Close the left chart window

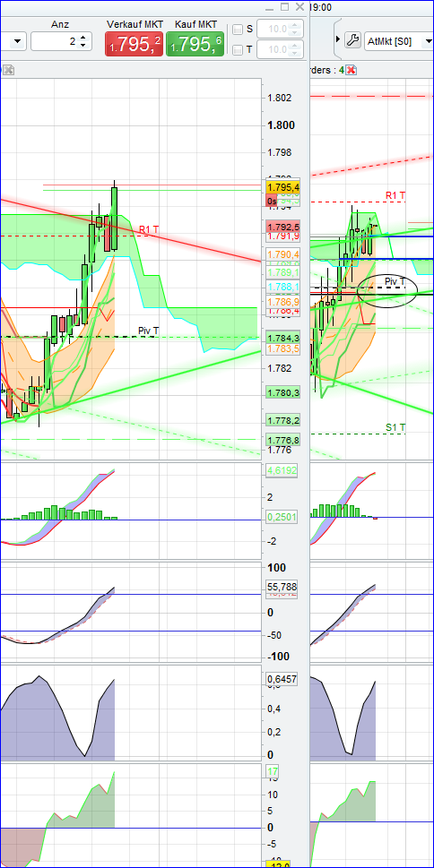pyautogui.click(x=299, y=7)
